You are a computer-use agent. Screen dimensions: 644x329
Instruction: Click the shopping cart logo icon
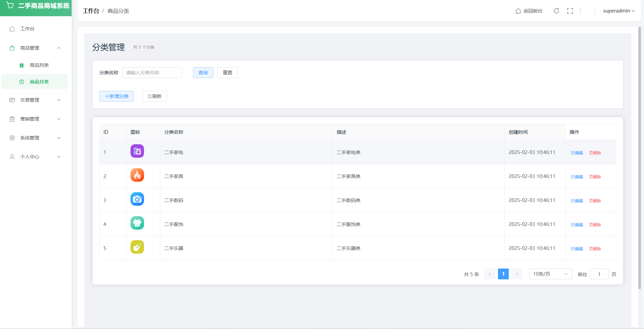[10, 6]
